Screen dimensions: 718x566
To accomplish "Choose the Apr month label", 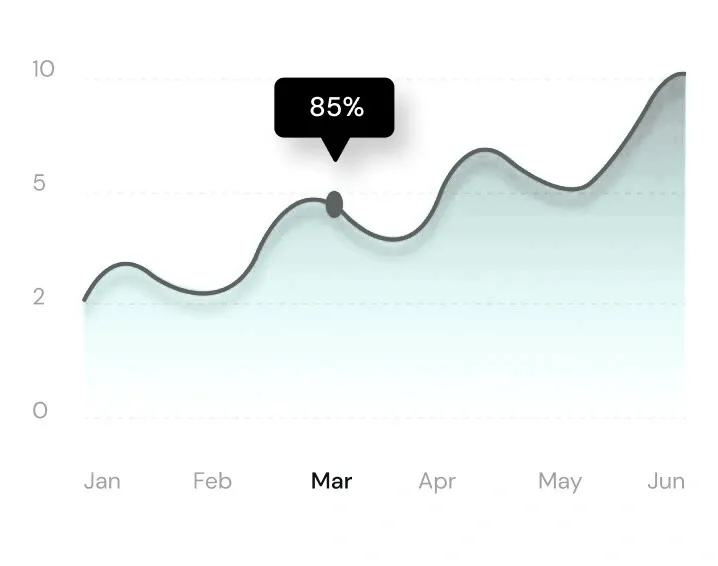I will tap(437, 482).
